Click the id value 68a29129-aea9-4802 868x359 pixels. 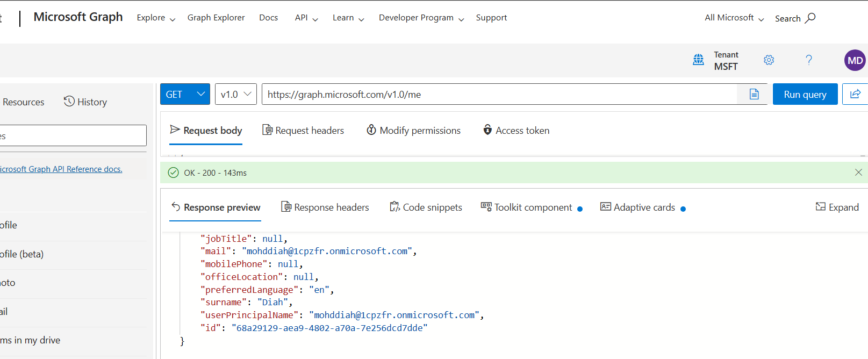click(x=329, y=328)
